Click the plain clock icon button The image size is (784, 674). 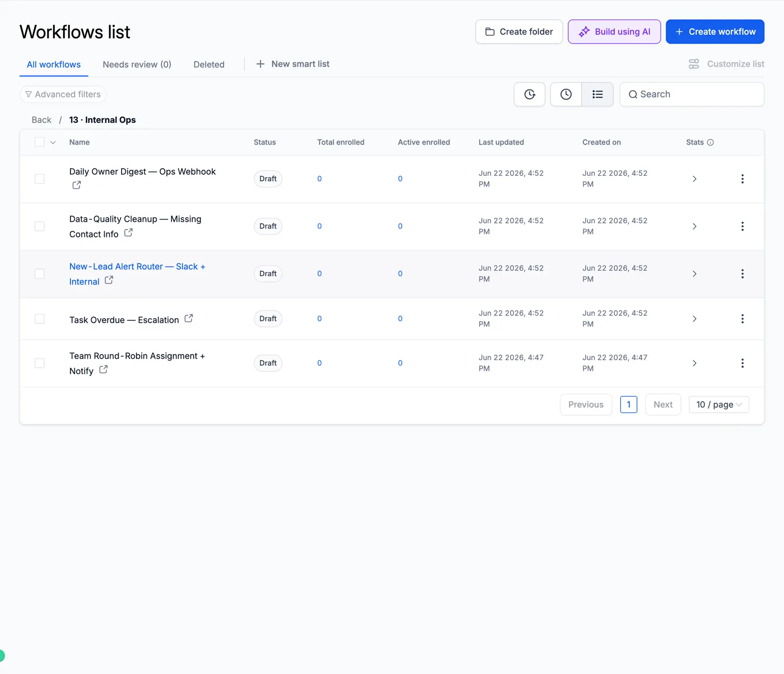[566, 94]
